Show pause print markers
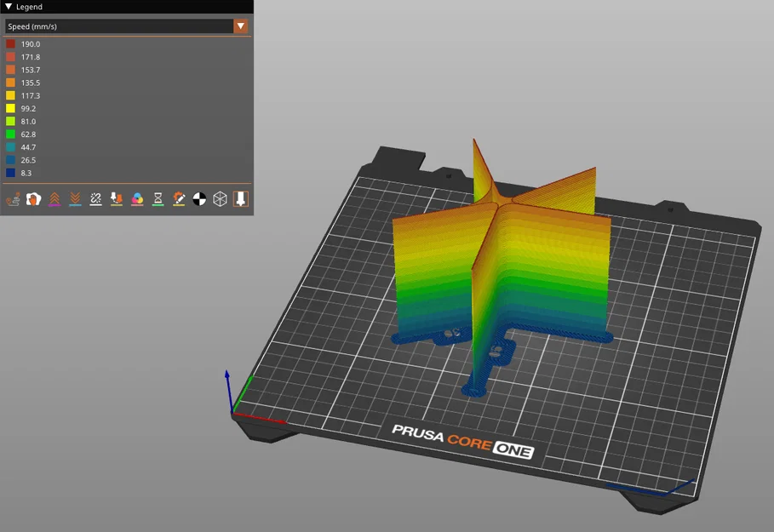 [x=158, y=198]
